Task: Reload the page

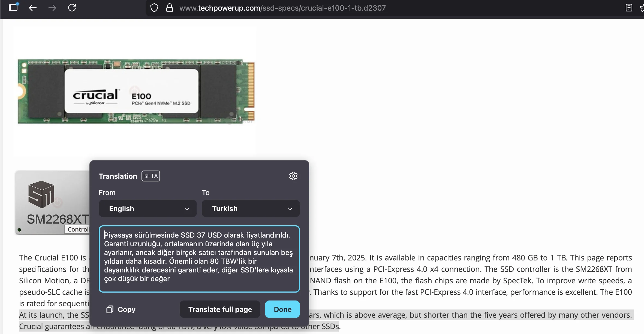Action: [x=72, y=8]
